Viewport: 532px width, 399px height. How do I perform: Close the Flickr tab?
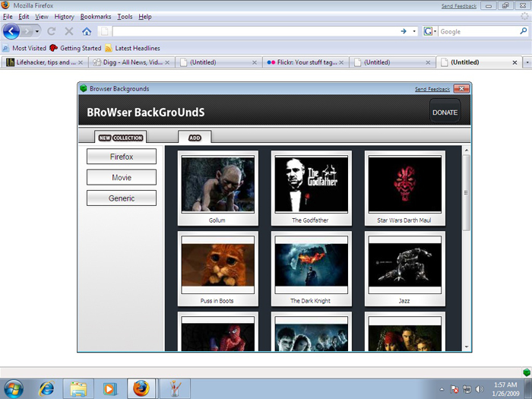tap(341, 62)
